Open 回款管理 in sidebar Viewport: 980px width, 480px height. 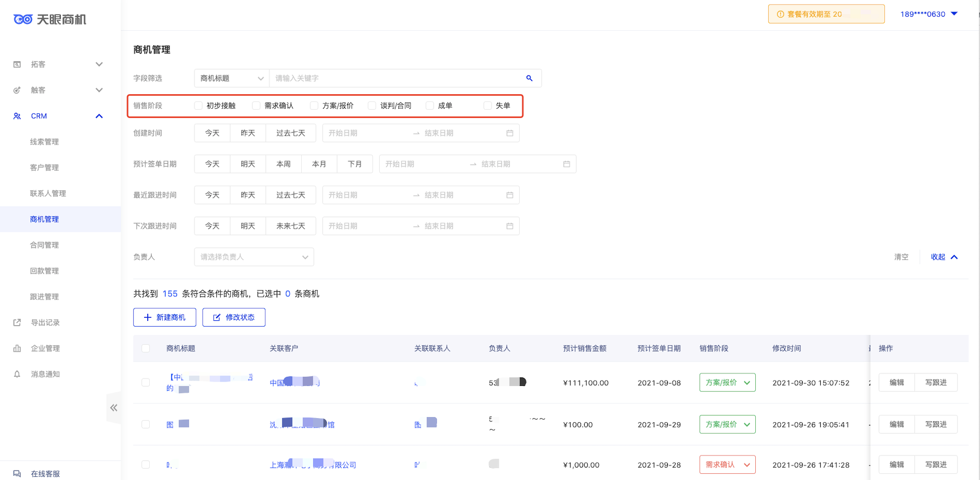[x=44, y=271]
